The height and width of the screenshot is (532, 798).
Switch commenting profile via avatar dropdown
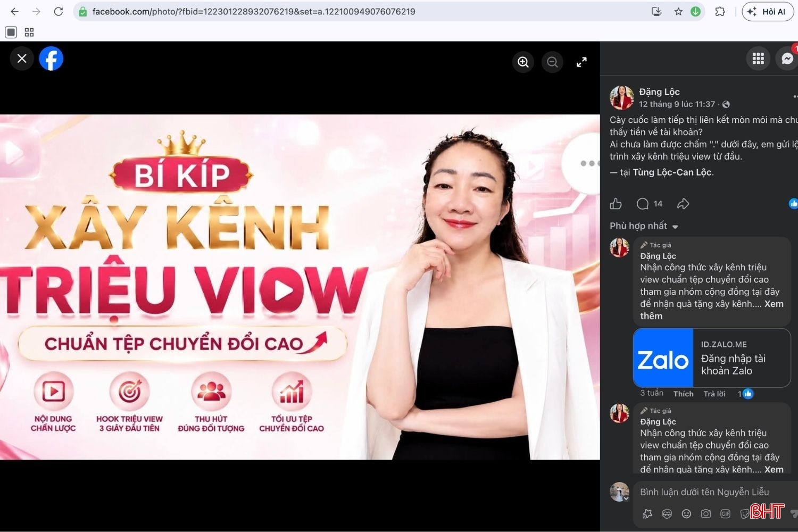click(620, 492)
